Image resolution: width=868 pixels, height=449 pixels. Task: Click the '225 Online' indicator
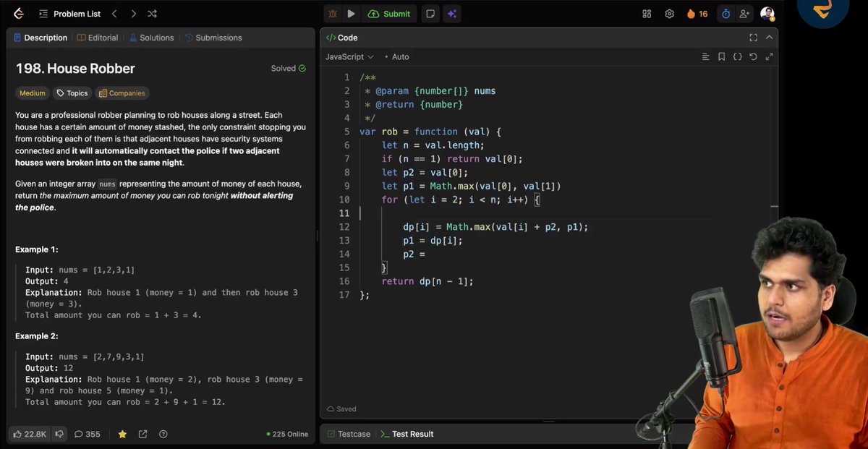287,435
